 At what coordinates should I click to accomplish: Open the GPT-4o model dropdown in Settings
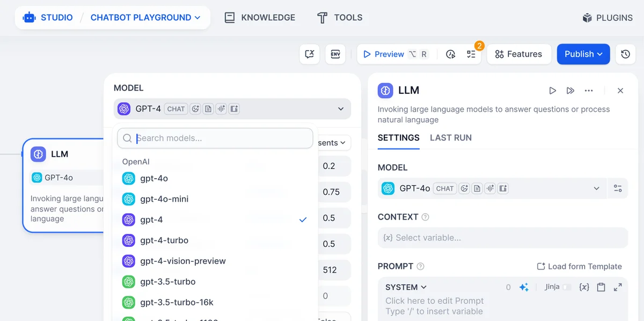(596, 188)
